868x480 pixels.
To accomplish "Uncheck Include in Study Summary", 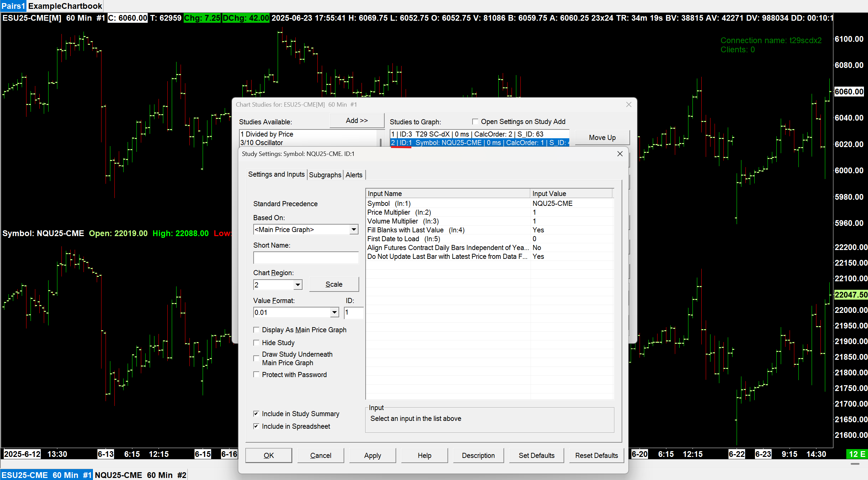I will [257, 414].
